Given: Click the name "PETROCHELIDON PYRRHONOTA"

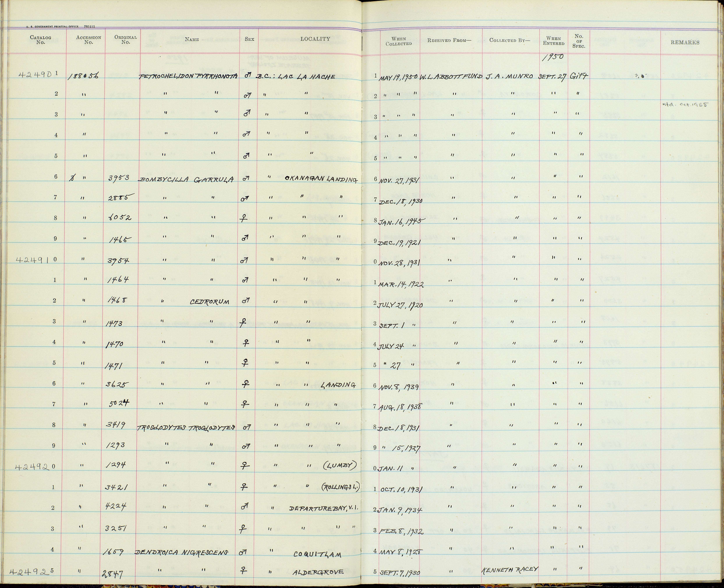Looking at the screenshot, I should coord(188,76).
